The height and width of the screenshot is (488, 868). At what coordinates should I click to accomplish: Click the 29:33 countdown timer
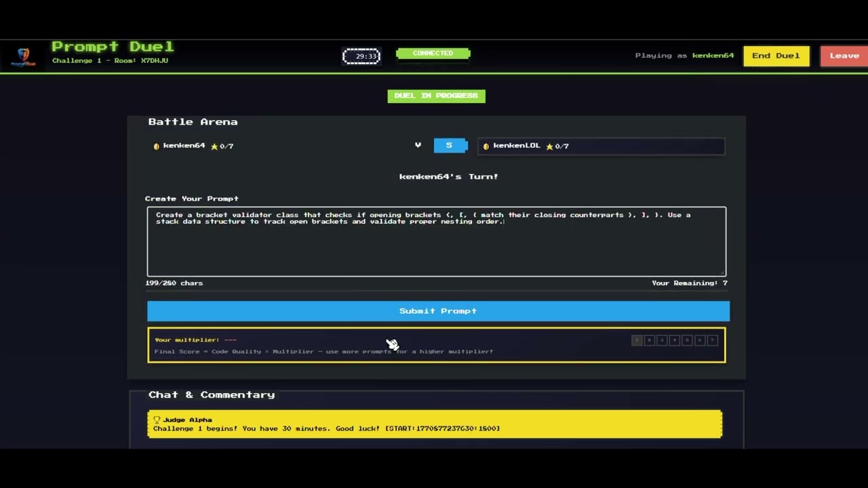click(361, 56)
